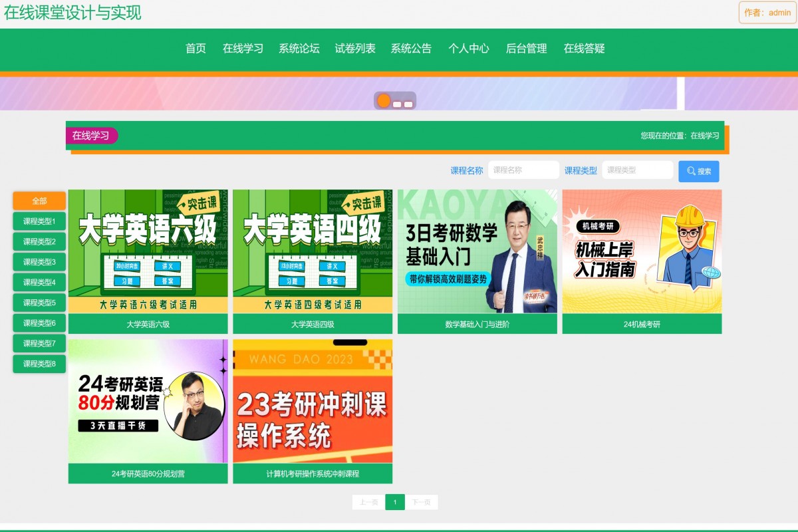The width and height of the screenshot is (798, 532).
Task: Select 课程类型1 from the category list
Action: coord(37,221)
